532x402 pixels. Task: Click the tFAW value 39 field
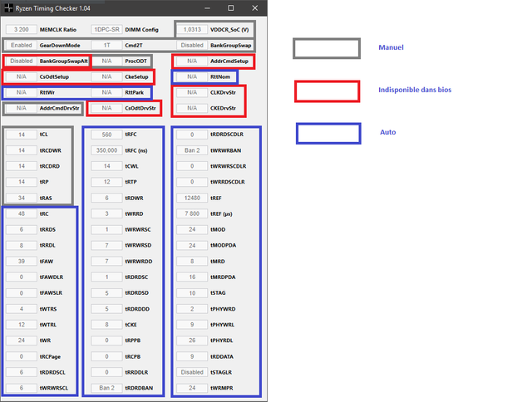coord(22,261)
